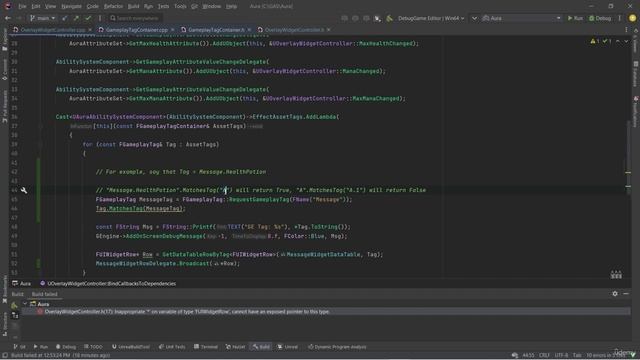Click UOverlayWidgetController::BindCallbacksToDependencies breadcrumb
The height and width of the screenshot is (360, 640).
click(x=108, y=283)
